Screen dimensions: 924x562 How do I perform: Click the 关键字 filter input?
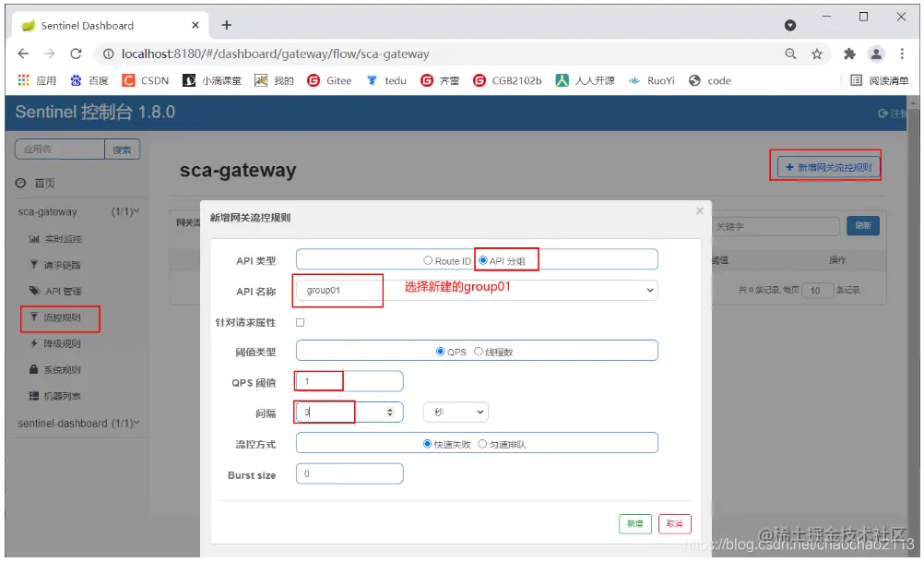click(775, 226)
